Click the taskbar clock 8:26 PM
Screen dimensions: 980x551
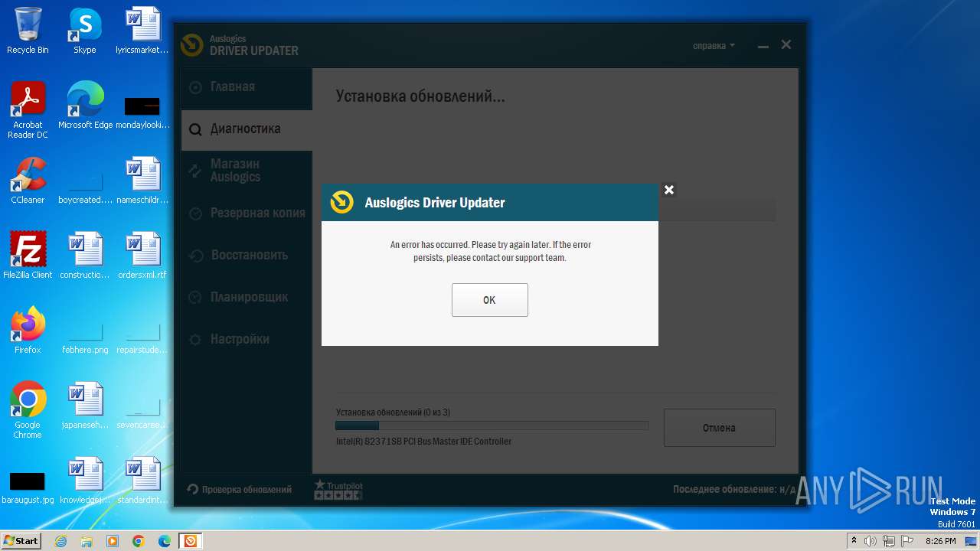(x=941, y=541)
